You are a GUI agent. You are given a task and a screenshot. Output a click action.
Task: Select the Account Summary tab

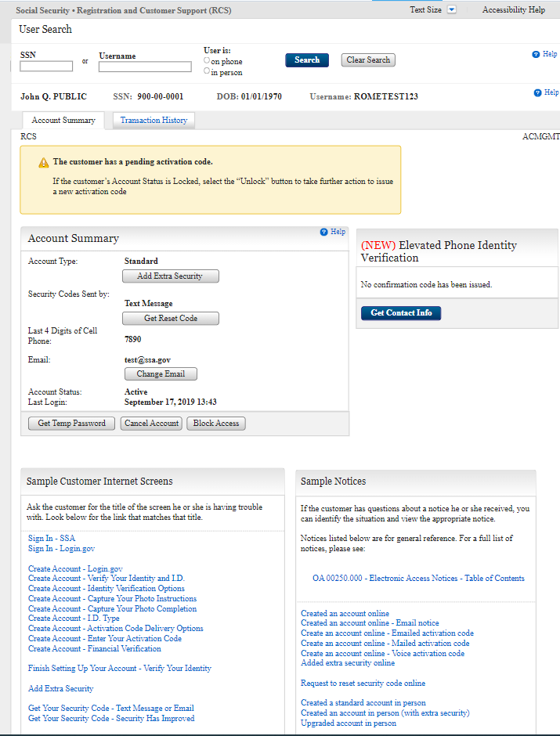click(63, 121)
